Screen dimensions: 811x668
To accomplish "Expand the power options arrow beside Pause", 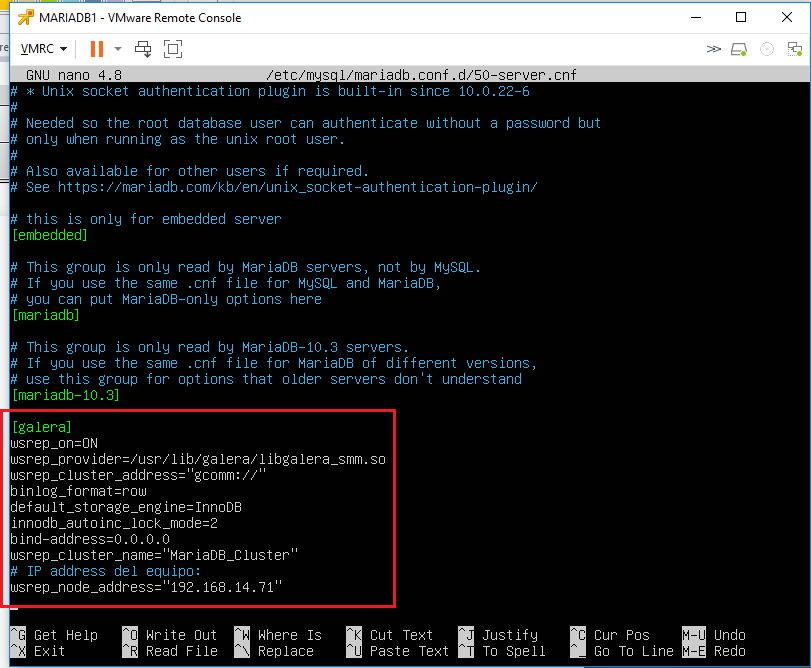I will click(118, 49).
